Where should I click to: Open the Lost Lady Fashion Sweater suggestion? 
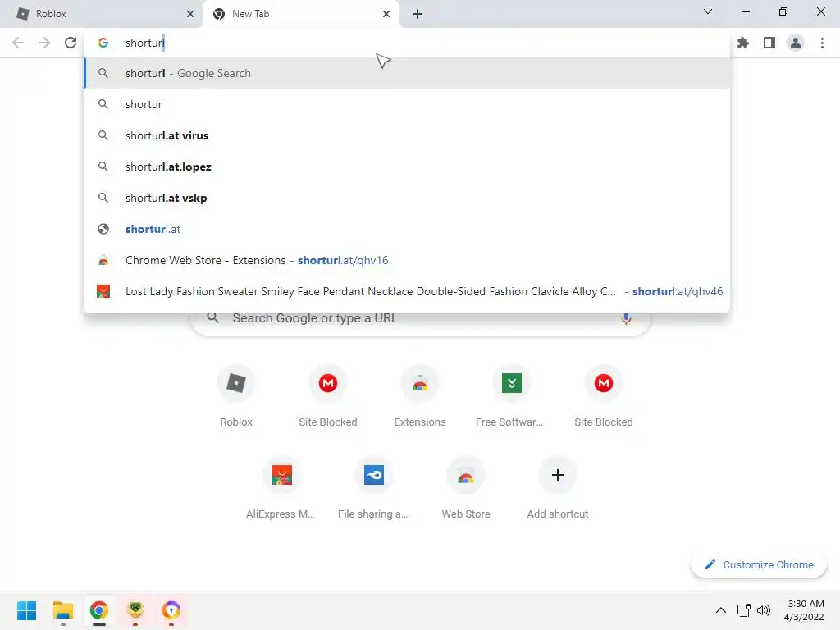point(407,291)
